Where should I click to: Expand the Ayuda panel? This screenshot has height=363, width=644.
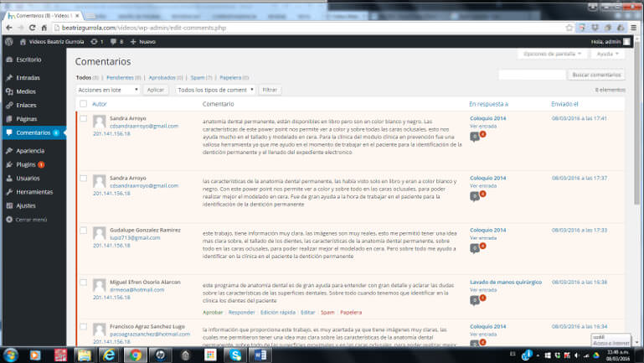(607, 54)
